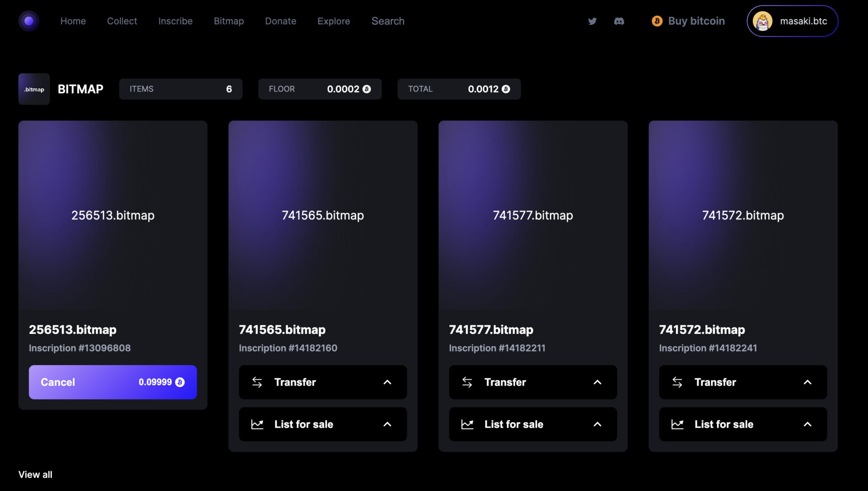Click the 741577.bitmap card title
Screen dimensions: 868x491
coord(491,329)
